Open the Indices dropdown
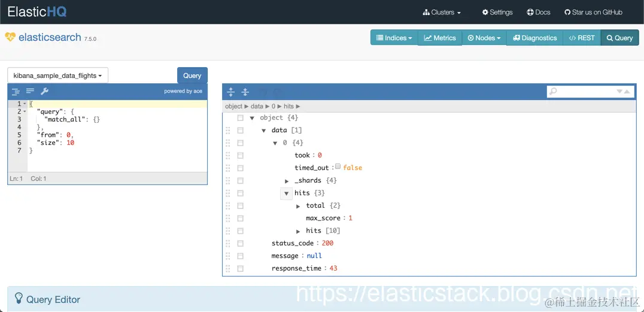The width and height of the screenshot is (644, 312). click(394, 38)
